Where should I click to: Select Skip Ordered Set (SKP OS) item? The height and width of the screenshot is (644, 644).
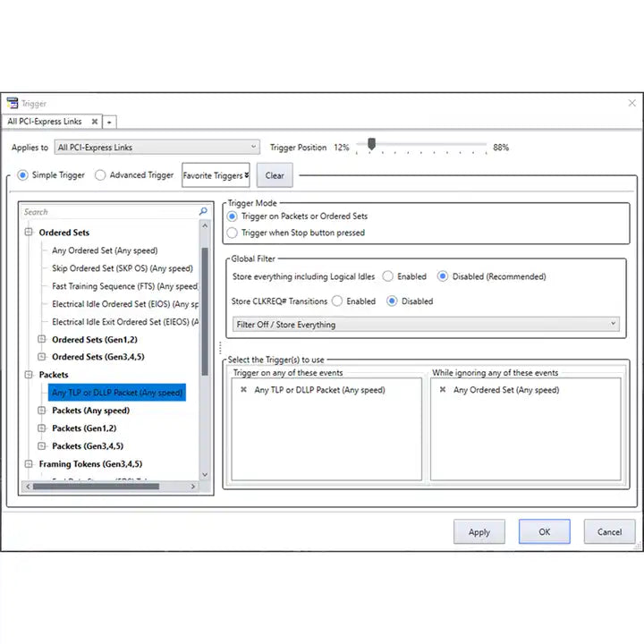(122, 268)
